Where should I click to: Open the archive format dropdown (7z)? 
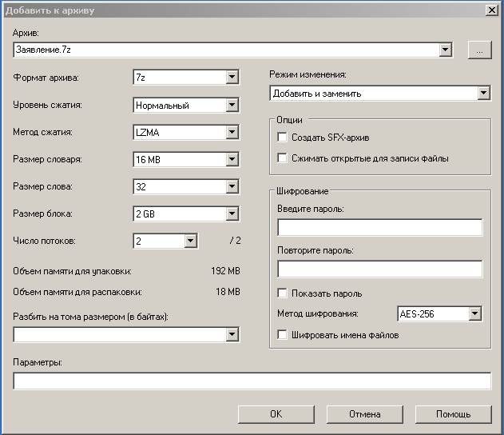[x=186, y=78]
